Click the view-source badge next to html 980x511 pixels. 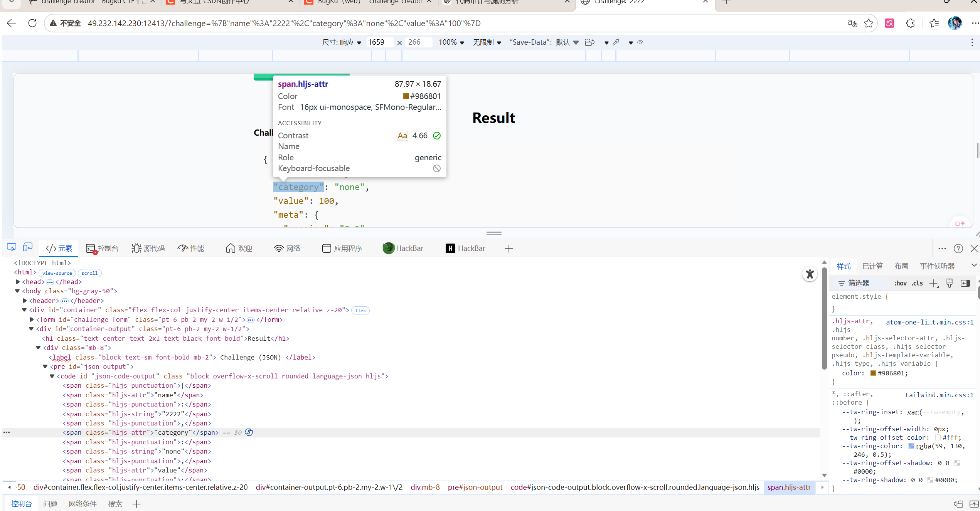tap(57, 273)
